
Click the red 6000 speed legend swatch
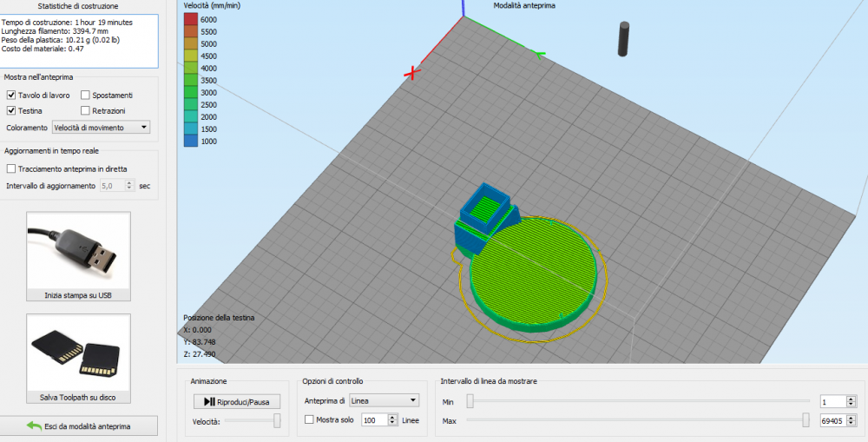point(191,19)
